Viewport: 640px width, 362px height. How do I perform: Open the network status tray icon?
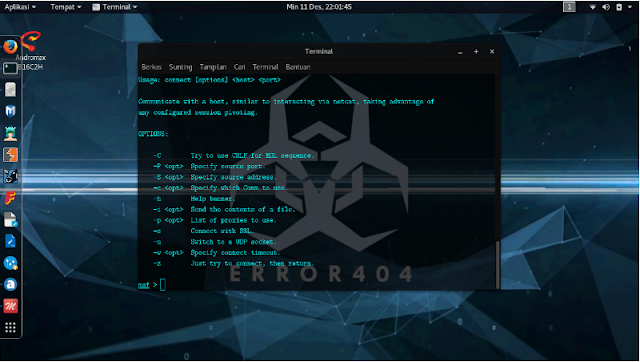click(592, 7)
